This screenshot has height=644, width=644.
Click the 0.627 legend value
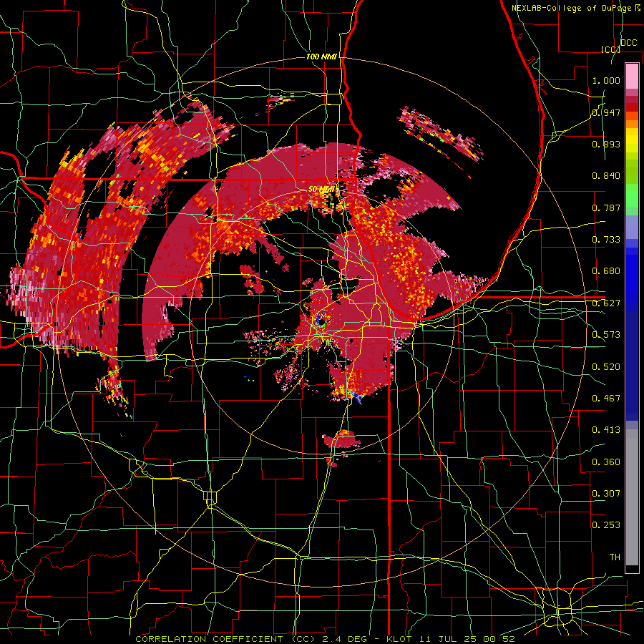(x=606, y=303)
